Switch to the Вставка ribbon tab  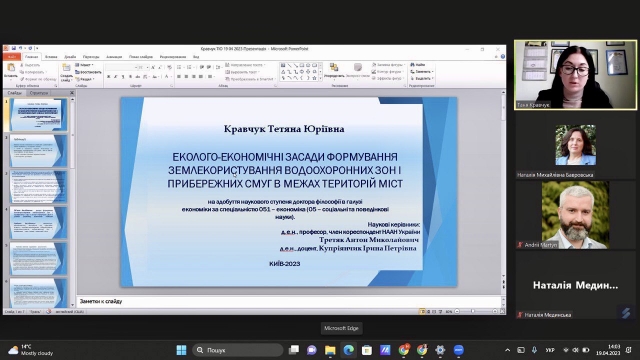tap(51, 57)
